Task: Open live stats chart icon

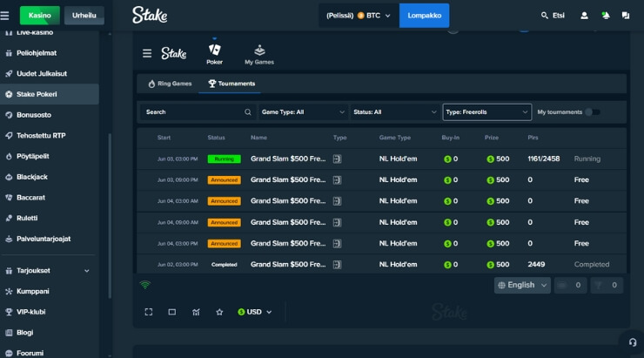Action: click(x=196, y=312)
